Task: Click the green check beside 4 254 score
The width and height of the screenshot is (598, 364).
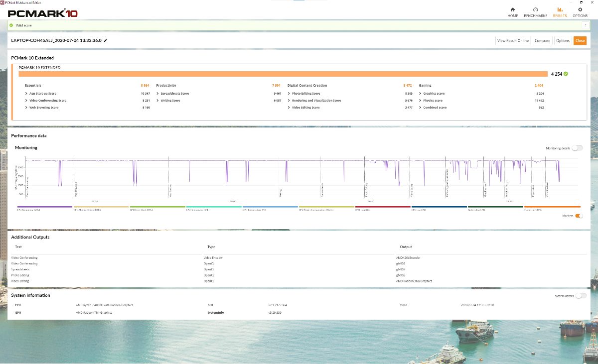Action: (x=566, y=74)
